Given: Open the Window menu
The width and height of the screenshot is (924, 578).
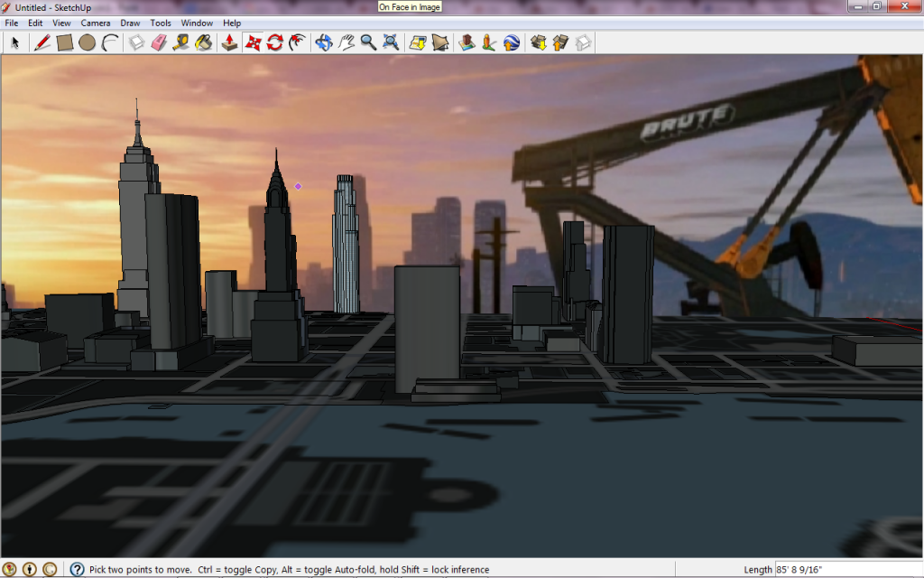Looking at the screenshot, I should coord(197,23).
